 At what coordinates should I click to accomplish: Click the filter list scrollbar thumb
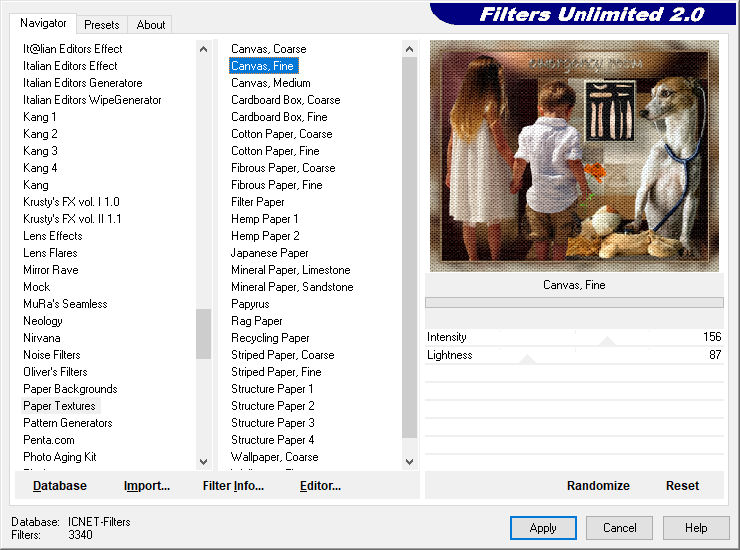click(409, 247)
